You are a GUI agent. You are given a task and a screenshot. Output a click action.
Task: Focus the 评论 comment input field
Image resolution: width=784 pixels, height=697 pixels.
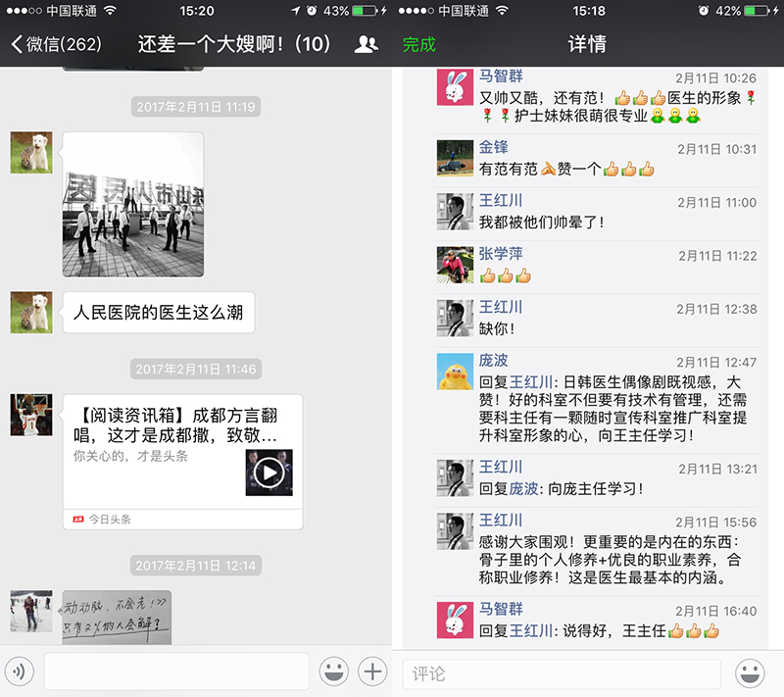[562, 673]
